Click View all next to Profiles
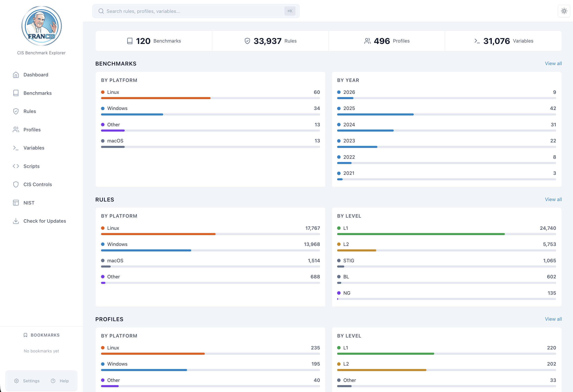Image resolution: width=573 pixels, height=392 pixels. (x=553, y=319)
